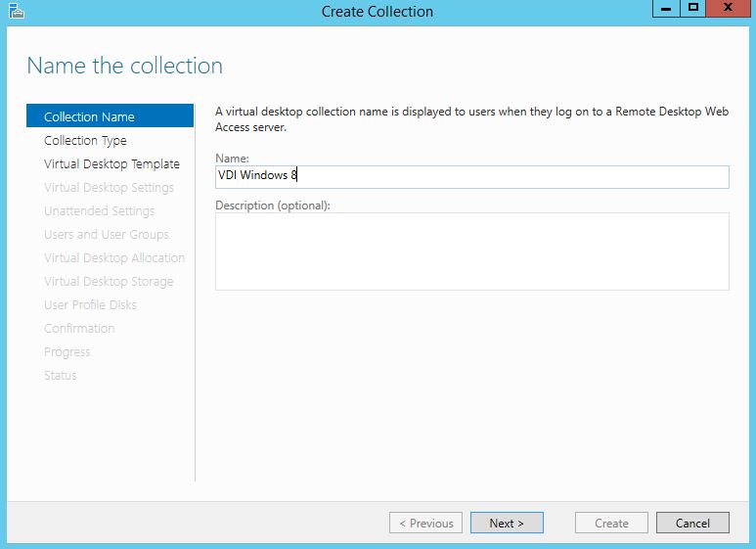Click the Create Collection wizard title bar icon

click(15, 11)
